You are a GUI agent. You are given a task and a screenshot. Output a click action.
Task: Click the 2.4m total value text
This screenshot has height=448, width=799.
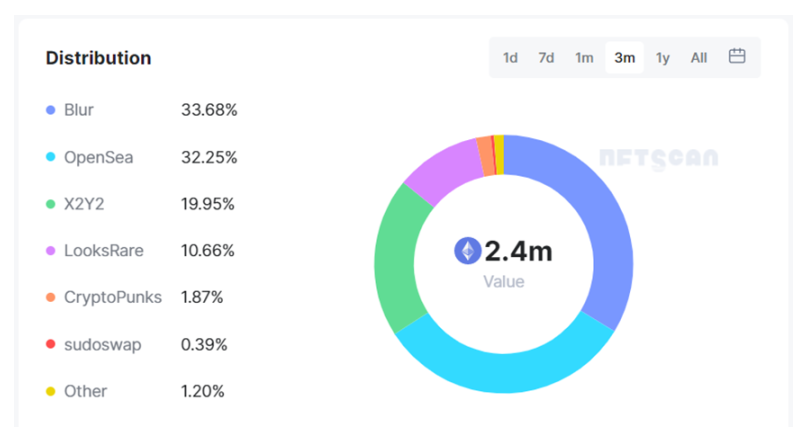point(518,251)
